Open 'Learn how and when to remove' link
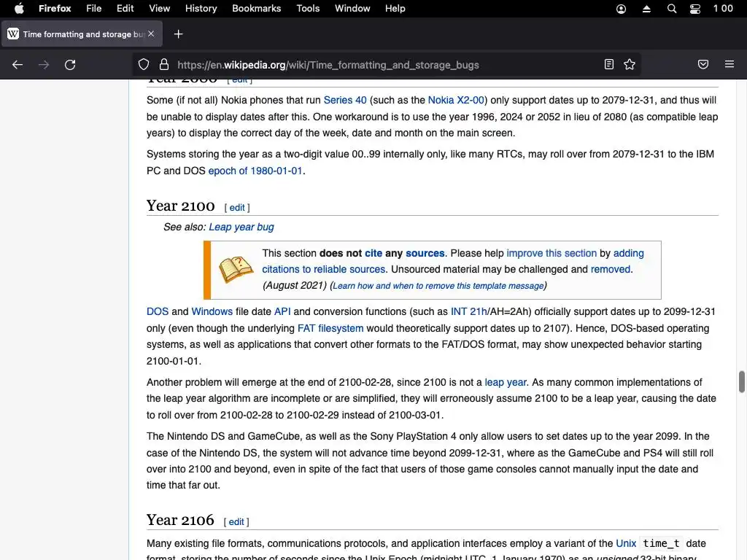747x560 pixels. [x=438, y=286]
